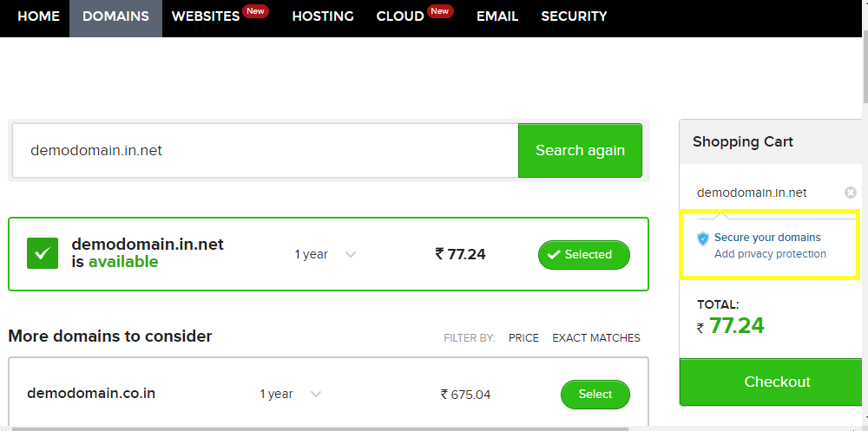This screenshot has width=868, height=431.
Task: Deselect demodomain.in.net using the Selected button
Action: tap(583, 254)
